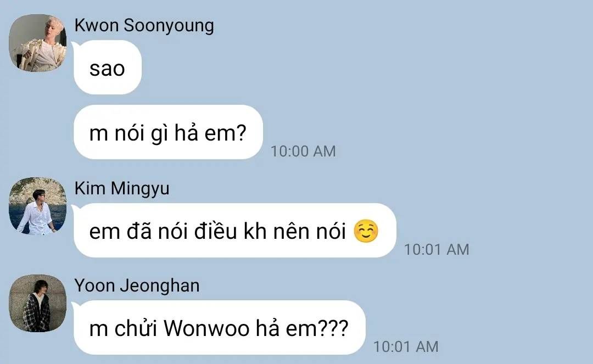Click the 10:01 AM time beside Jeonghan's message
The width and height of the screenshot is (593, 364).
(x=406, y=346)
